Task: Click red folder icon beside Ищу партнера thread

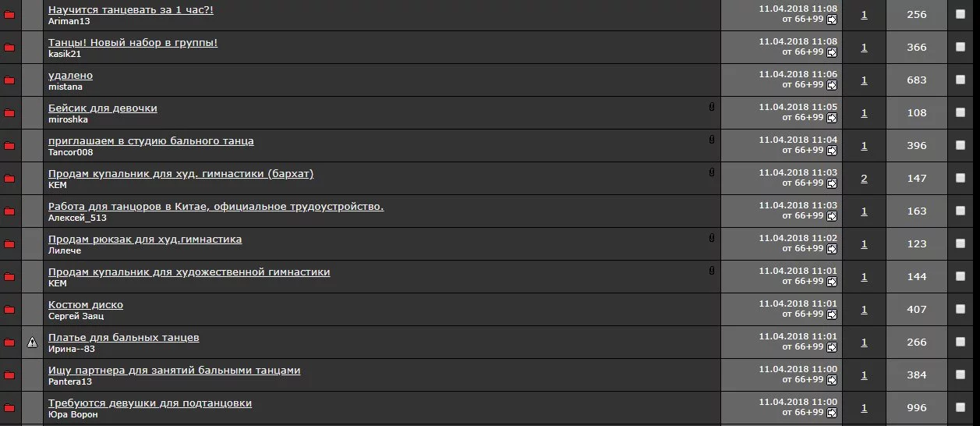Action: pyautogui.click(x=9, y=375)
